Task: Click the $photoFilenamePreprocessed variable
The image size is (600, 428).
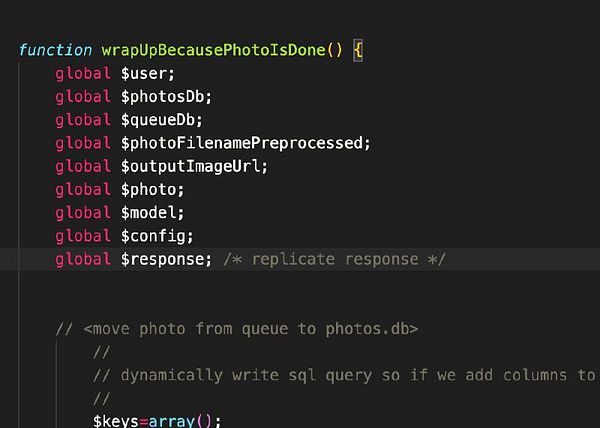Action: point(245,143)
